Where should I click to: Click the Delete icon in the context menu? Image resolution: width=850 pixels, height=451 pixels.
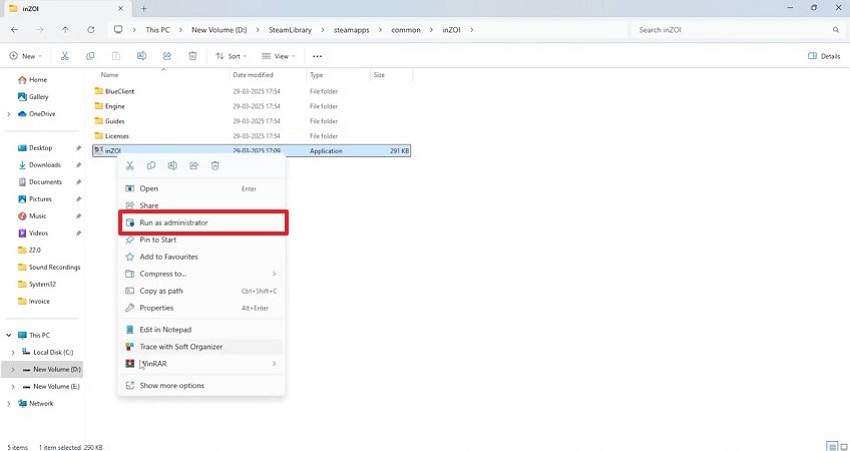pyautogui.click(x=215, y=166)
